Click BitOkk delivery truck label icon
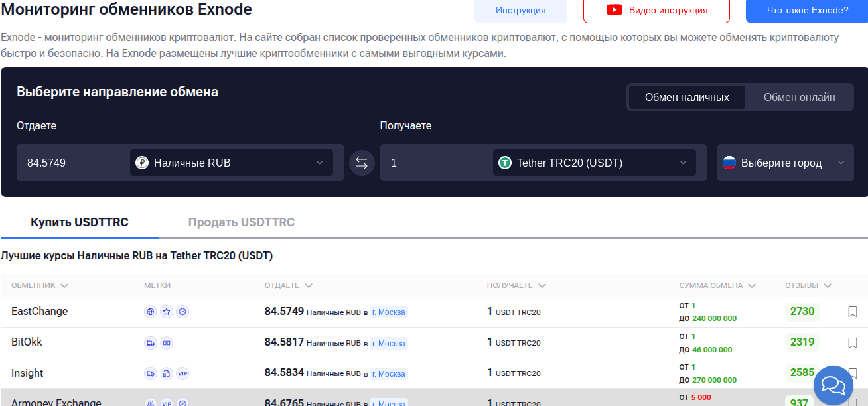 (151, 343)
